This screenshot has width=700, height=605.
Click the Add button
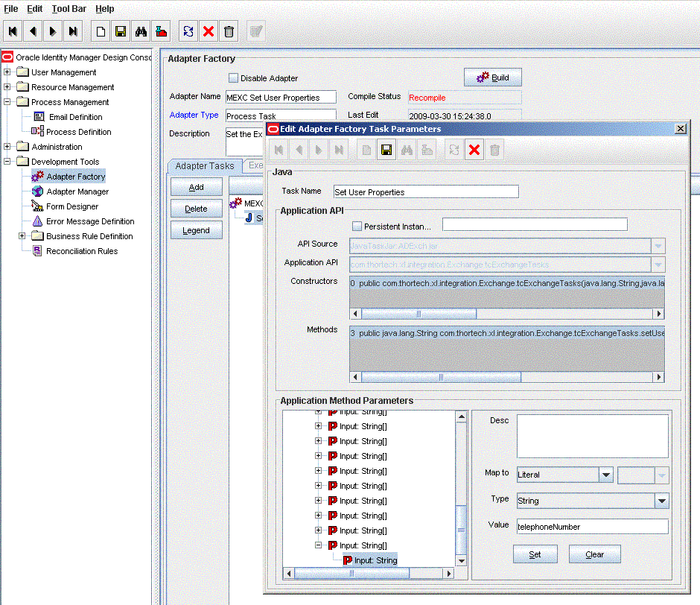pyautogui.click(x=197, y=187)
